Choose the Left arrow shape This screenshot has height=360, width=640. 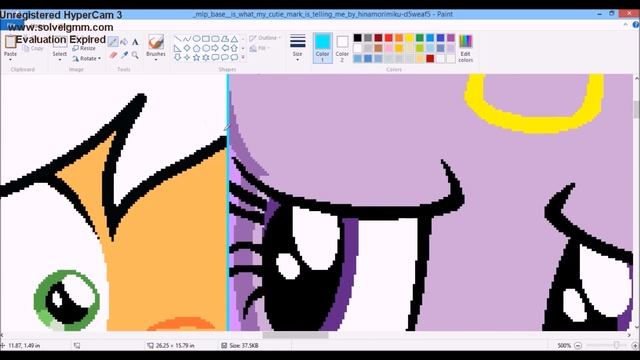(x=224, y=48)
